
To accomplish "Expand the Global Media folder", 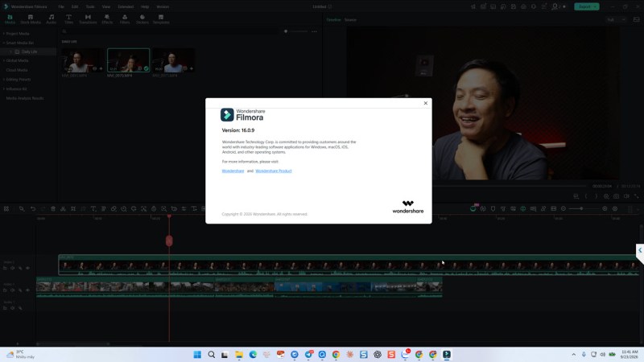I will click(4, 61).
